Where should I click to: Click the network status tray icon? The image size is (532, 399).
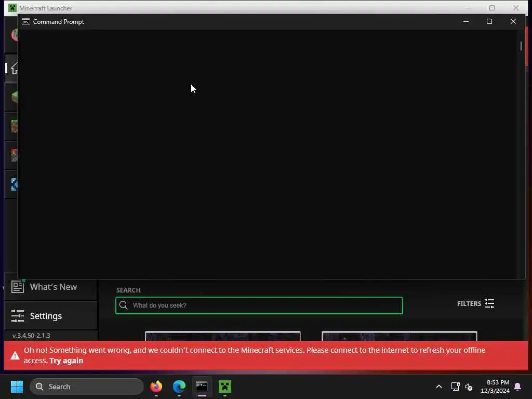click(x=455, y=387)
